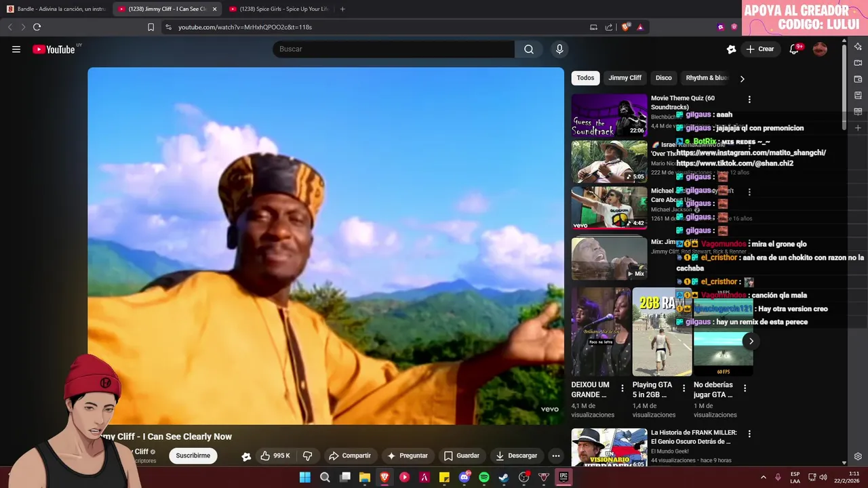The height and width of the screenshot is (488, 868).
Task: Click the search magnifier button
Action: (x=529, y=49)
